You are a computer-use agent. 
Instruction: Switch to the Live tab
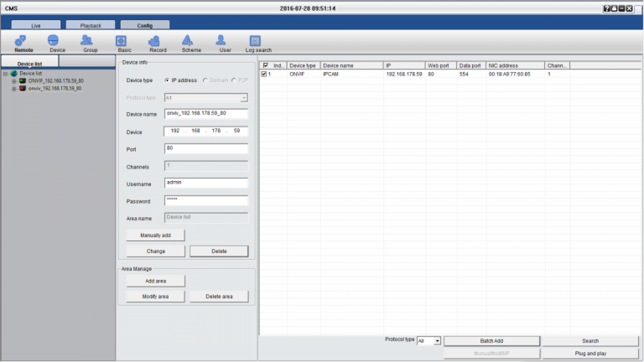tap(36, 25)
